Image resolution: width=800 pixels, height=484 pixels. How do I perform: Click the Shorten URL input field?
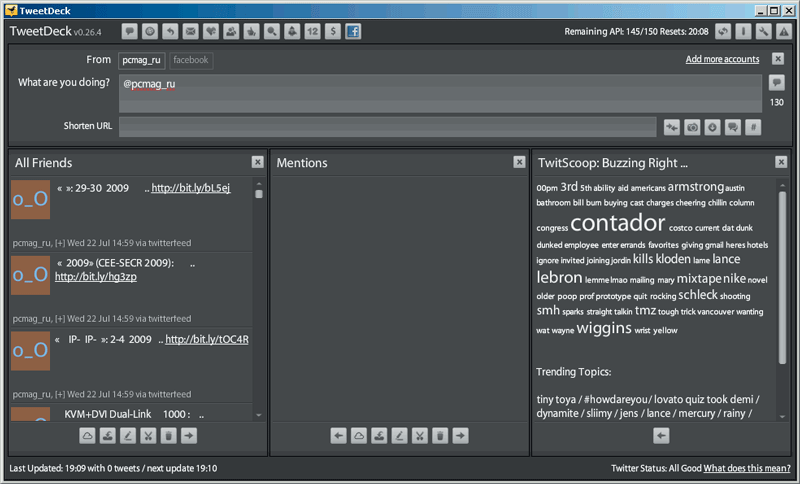388,127
